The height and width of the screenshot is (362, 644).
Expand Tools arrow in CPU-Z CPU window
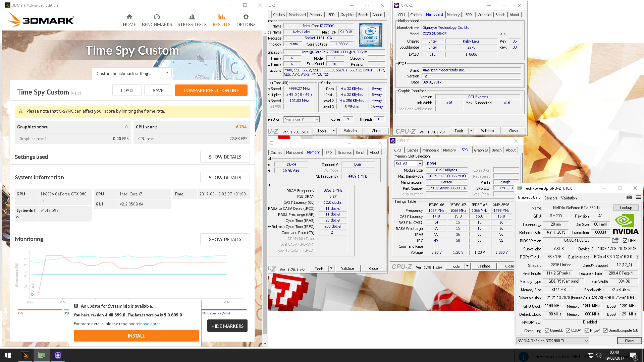[334, 131]
